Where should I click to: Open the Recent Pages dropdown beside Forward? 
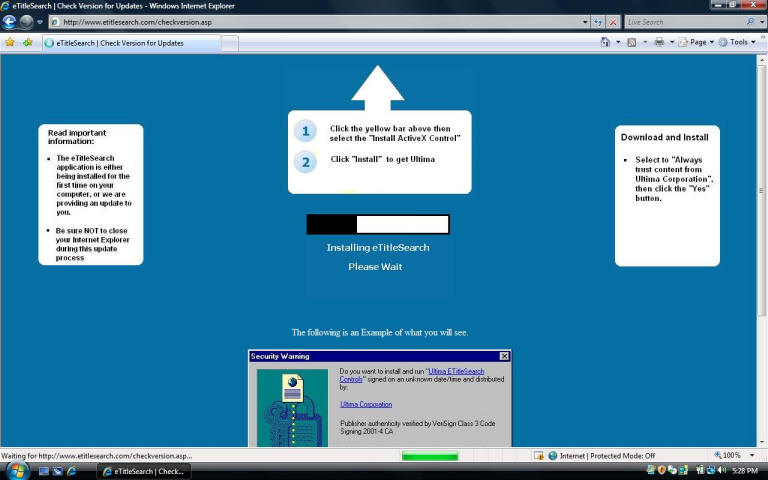click(40, 22)
